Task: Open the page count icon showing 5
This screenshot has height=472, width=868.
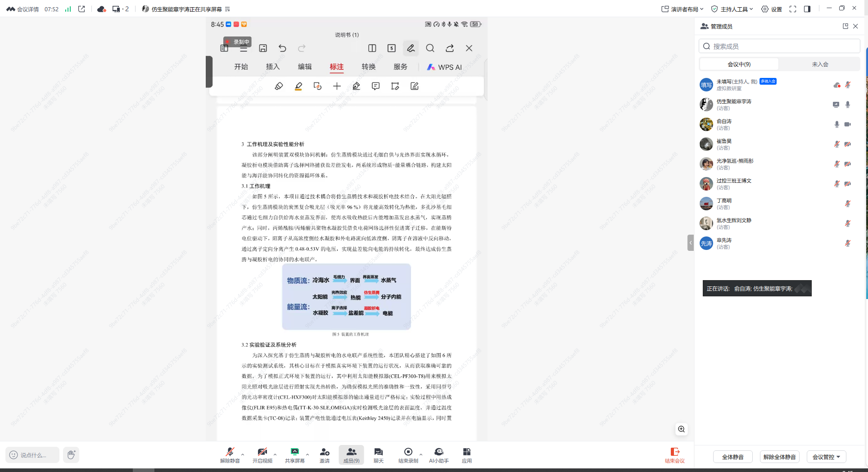Action: [x=392, y=48]
